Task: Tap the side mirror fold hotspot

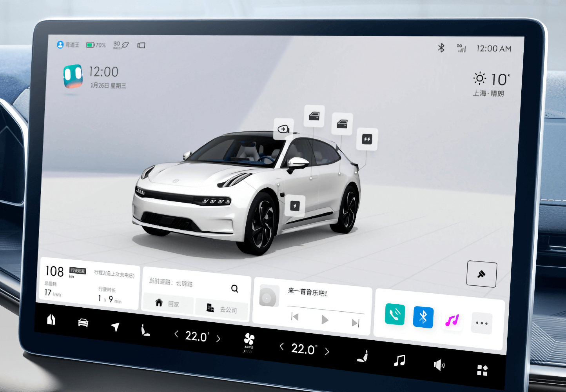Action: tap(283, 129)
